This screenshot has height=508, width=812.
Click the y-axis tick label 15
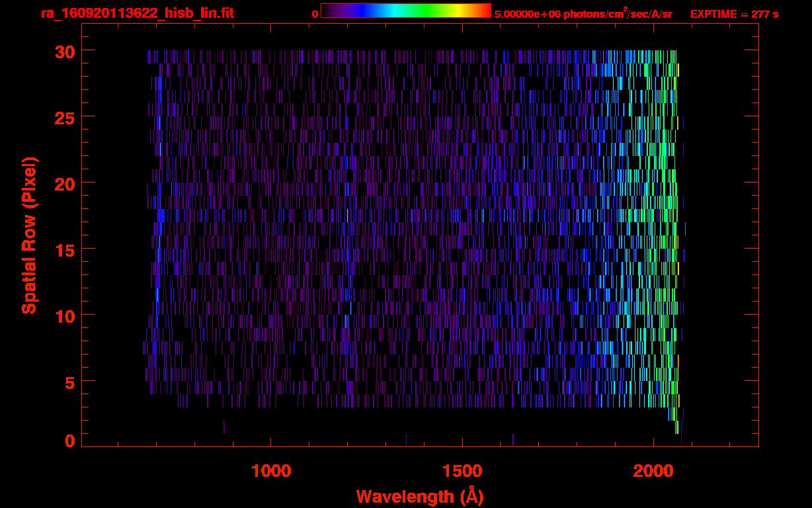(65, 249)
